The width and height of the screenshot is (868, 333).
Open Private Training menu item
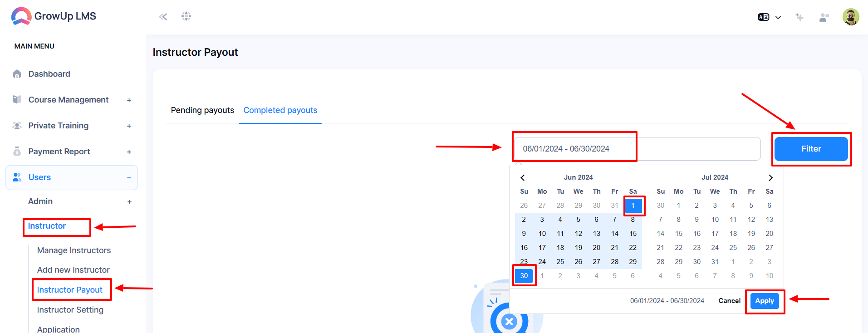pyautogui.click(x=59, y=126)
